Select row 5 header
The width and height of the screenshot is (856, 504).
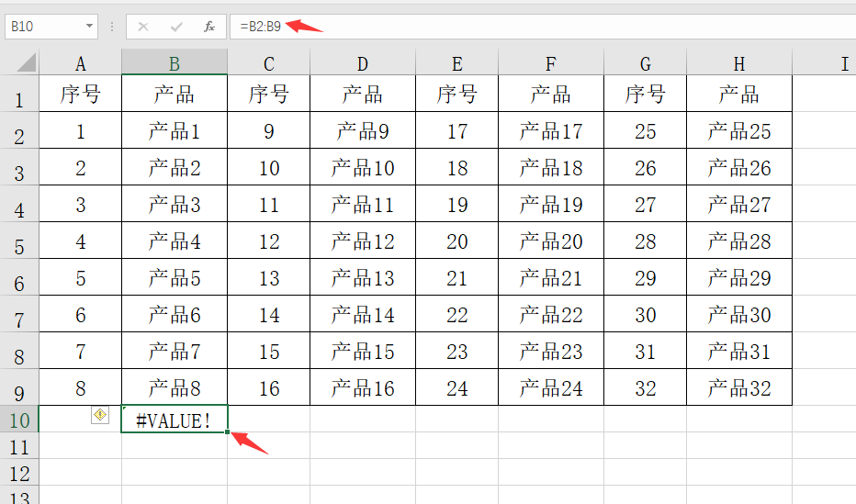tap(19, 241)
